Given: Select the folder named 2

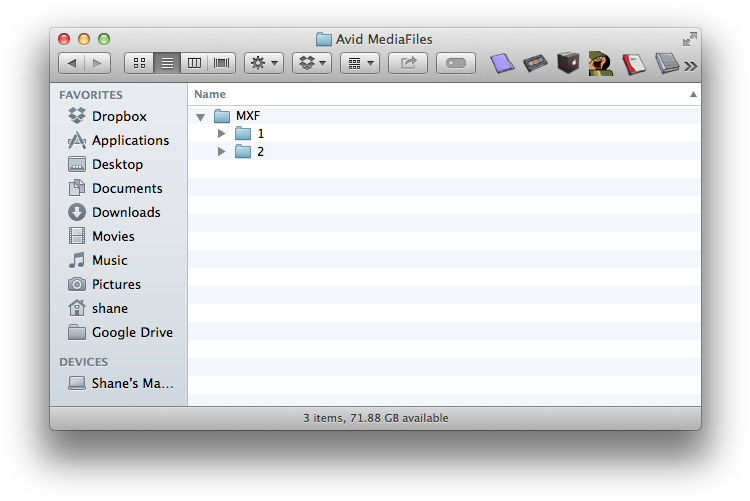Looking at the screenshot, I should (x=444, y=152).
